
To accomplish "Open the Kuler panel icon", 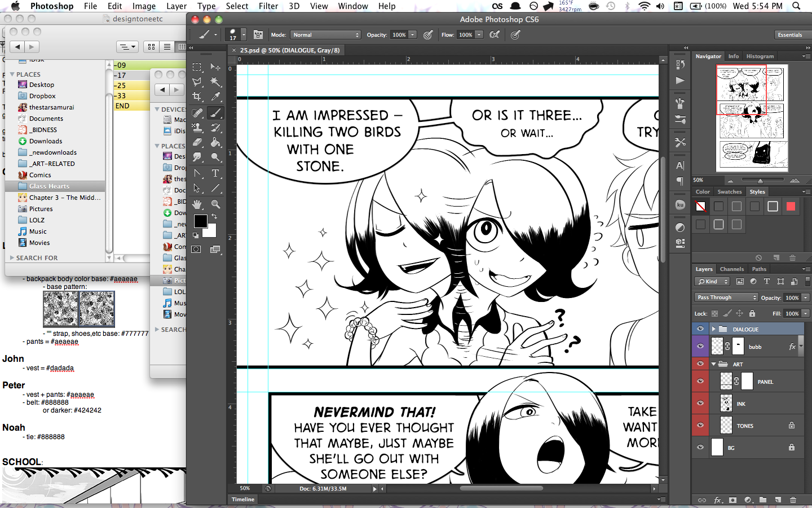I will tap(680, 205).
